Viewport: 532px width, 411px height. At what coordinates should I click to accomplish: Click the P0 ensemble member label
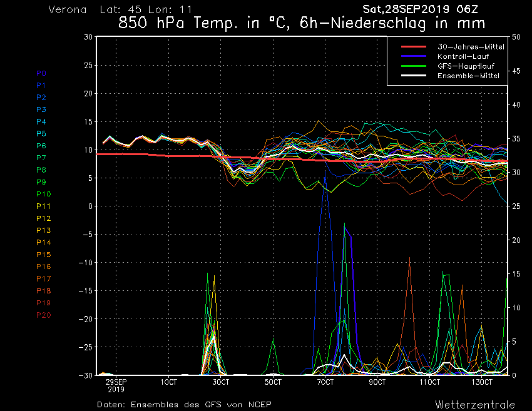click(41, 73)
